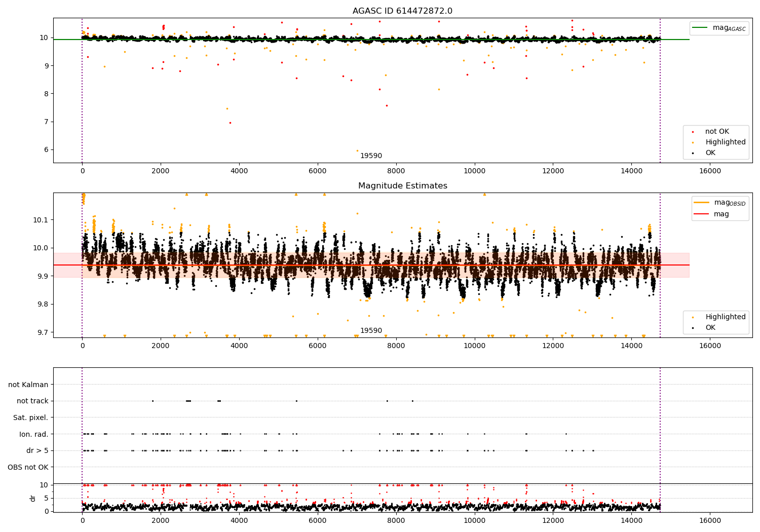Click the 'OBS not OK' row label
Image resolution: width=760 pixels, height=532 pixels.
tap(28, 467)
